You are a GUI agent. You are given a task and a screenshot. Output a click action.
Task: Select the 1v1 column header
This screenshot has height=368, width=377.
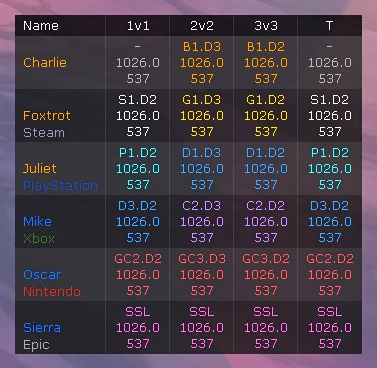[138, 26]
